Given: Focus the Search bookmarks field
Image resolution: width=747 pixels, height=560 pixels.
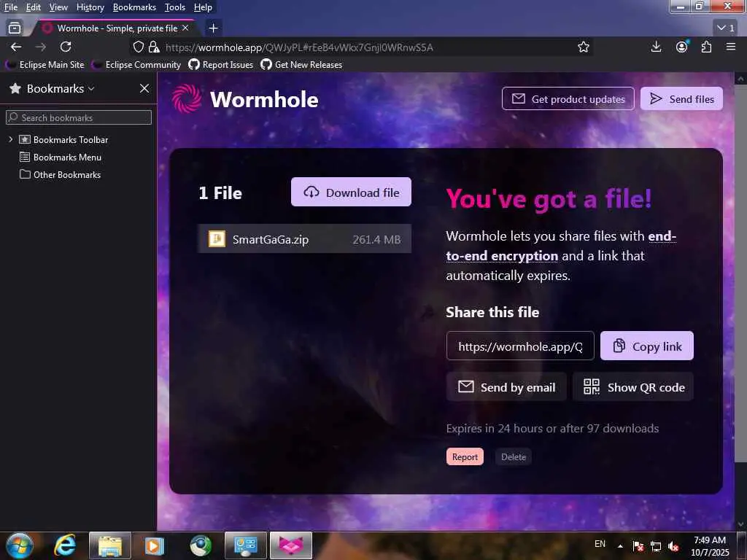Looking at the screenshot, I should click(x=79, y=117).
